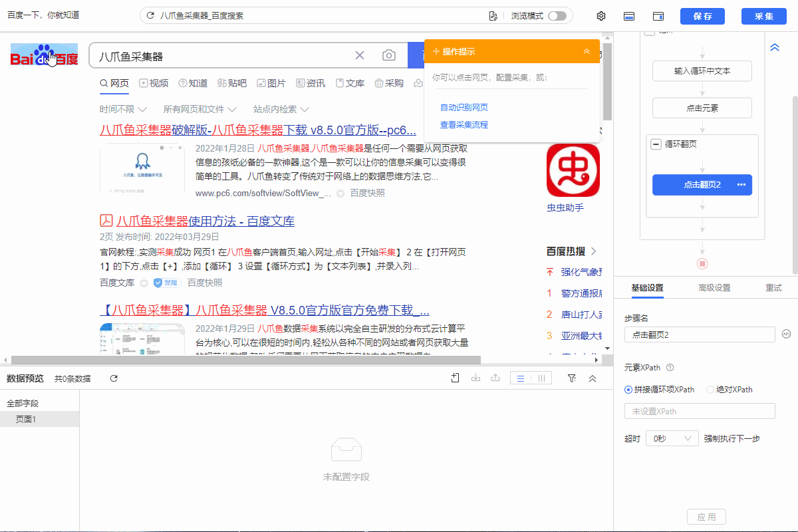Open 查看采集流程 link
Screen dimensions: 798x532
coord(464,124)
